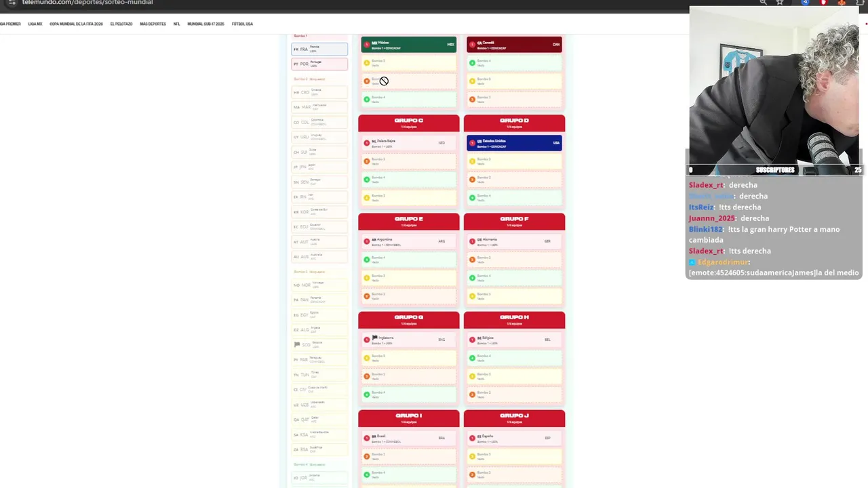Select the KOR Corea del Sur card
Screen dimensions: 868x488
click(319, 212)
